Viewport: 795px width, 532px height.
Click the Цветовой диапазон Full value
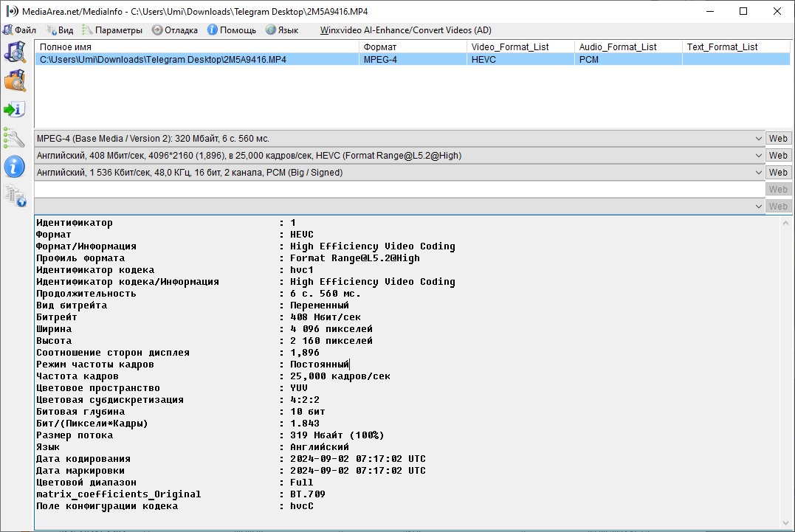tap(302, 483)
